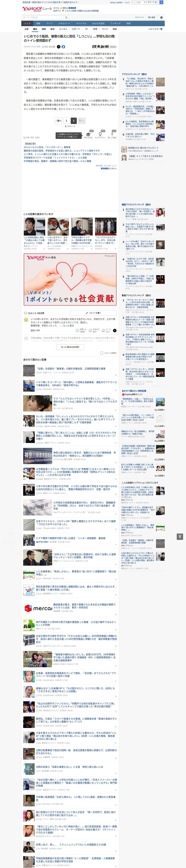Share the article on X
Viewport: 186px width, 868px height.
tap(59, 47)
